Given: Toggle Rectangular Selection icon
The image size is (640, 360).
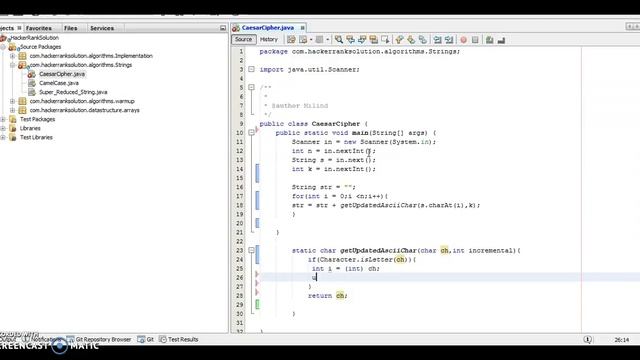Looking at the screenshot, I should [x=385, y=40].
